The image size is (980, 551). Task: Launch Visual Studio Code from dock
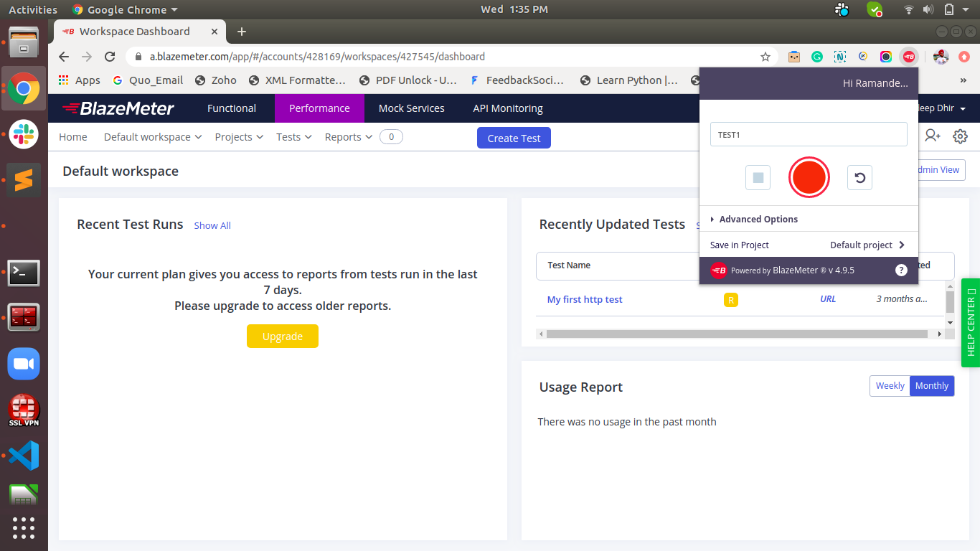click(x=24, y=456)
